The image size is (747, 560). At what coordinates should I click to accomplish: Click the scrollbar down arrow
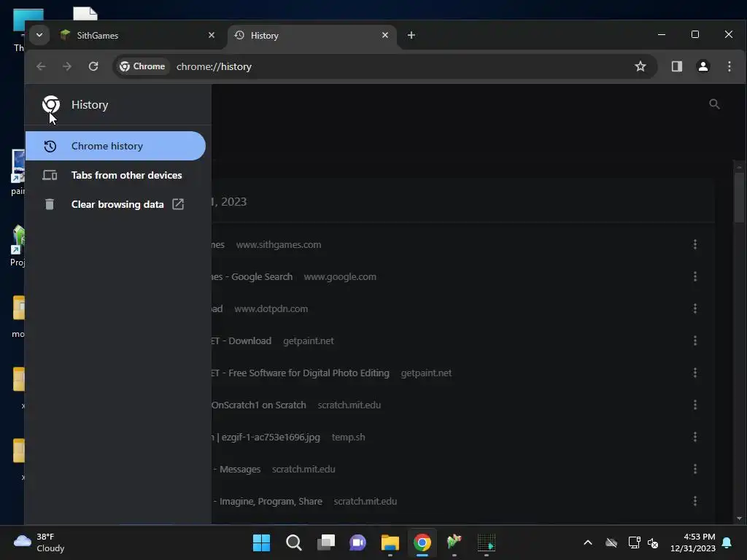click(740, 518)
